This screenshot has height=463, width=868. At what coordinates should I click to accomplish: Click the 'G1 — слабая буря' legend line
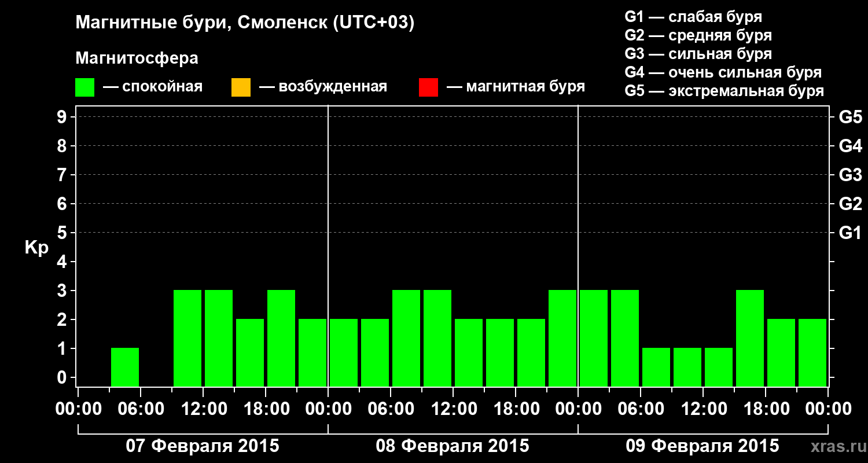[693, 16]
